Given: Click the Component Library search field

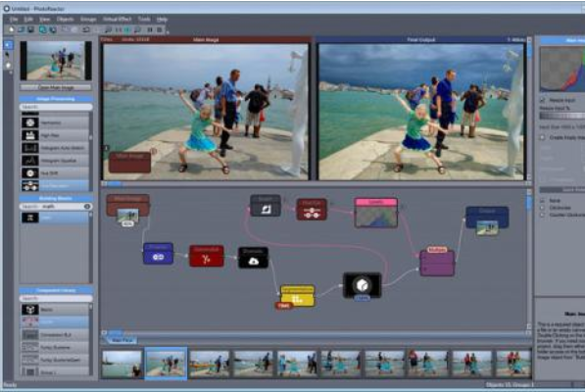Looking at the screenshot, I should coord(56,298).
